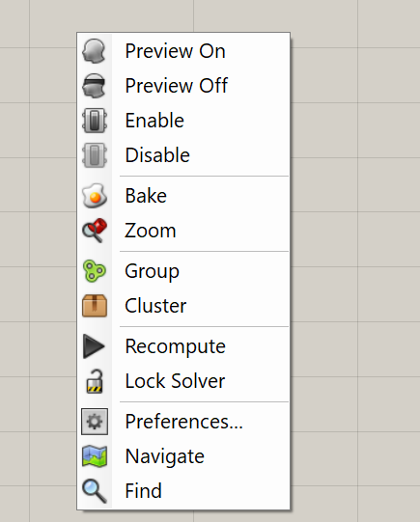Click the Group text label
Screen dimensions: 420x522
(152, 271)
